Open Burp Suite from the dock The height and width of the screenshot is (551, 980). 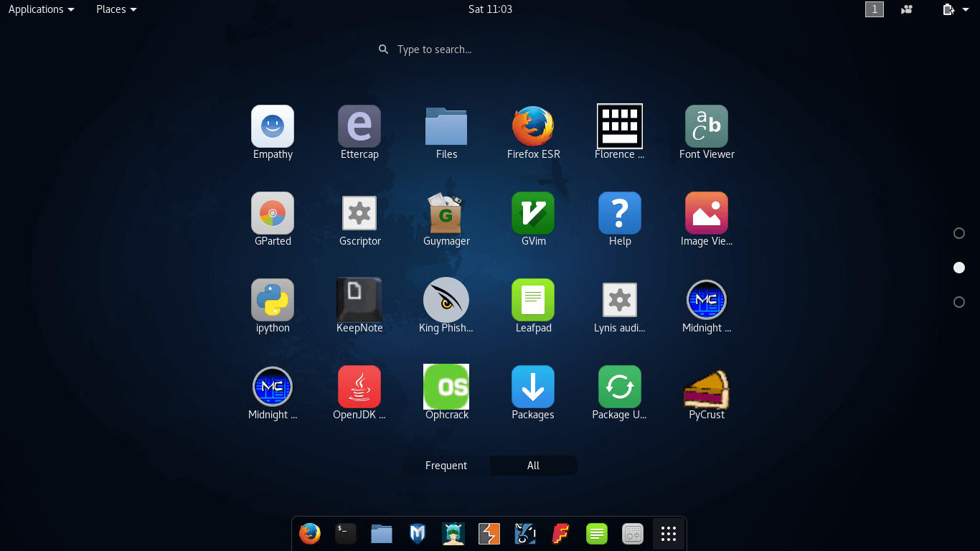pos(489,534)
